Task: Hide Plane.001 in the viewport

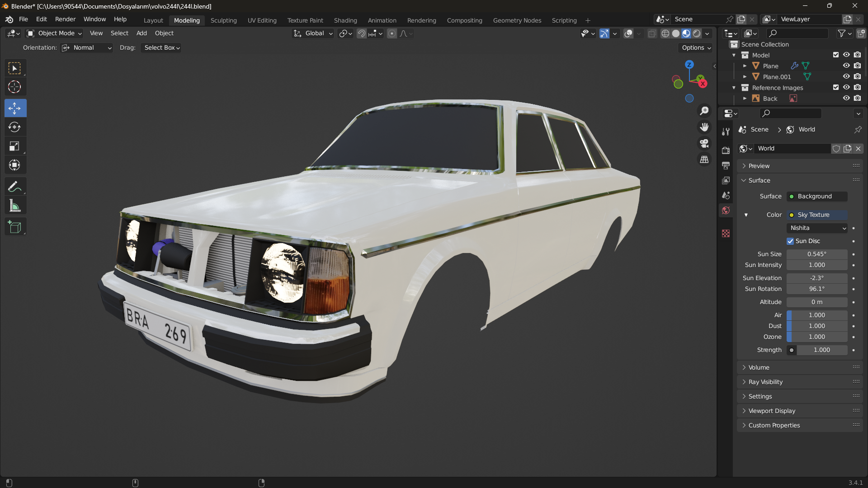Action: [x=846, y=77]
